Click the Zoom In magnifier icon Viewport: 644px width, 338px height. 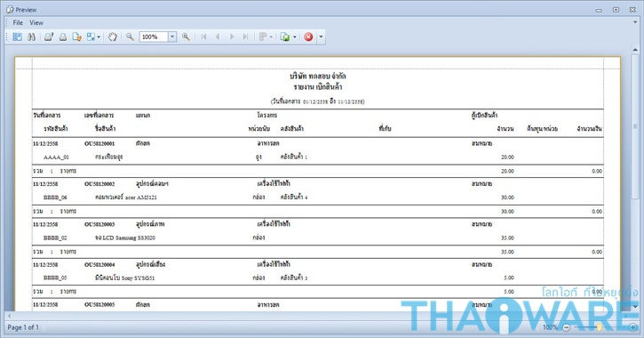click(186, 37)
